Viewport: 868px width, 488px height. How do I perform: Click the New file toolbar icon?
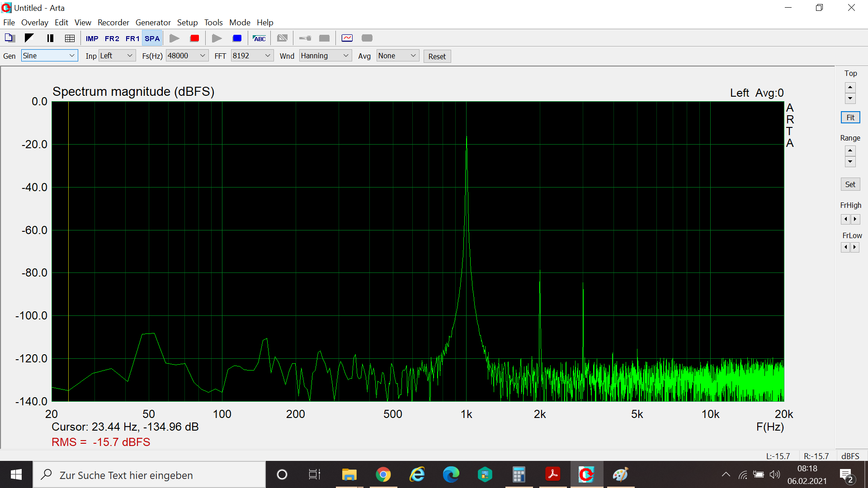[x=9, y=38]
